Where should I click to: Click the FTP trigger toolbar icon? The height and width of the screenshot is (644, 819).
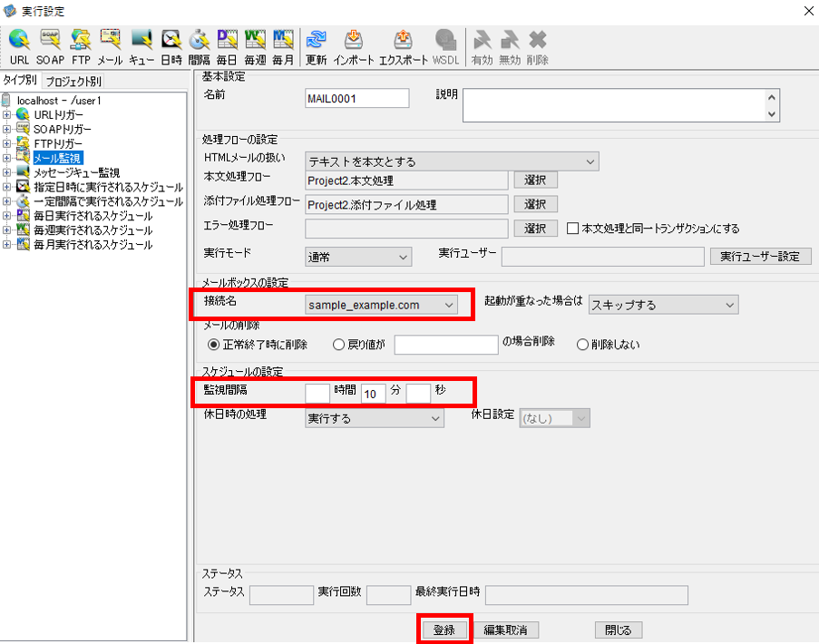[81, 47]
